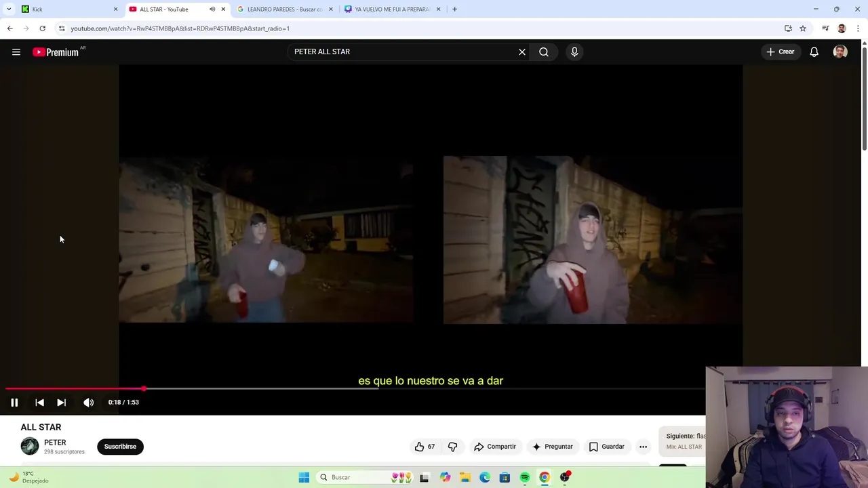868x488 pixels.
Task: Switch to Chrome on the taskbar
Action: 545,477
